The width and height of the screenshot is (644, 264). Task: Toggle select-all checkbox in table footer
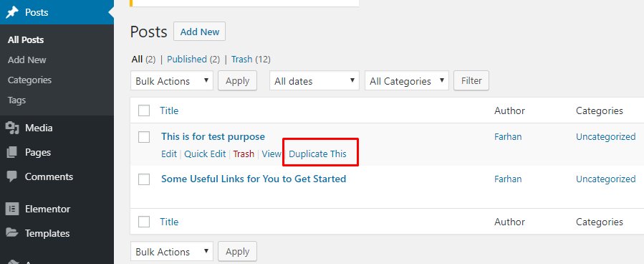(x=144, y=222)
